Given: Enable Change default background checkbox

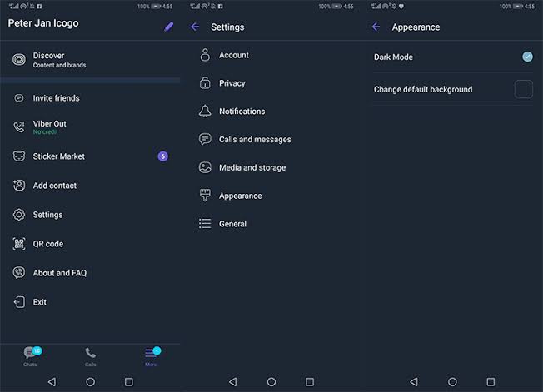Looking at the screenshot, I should coord(523,89).
